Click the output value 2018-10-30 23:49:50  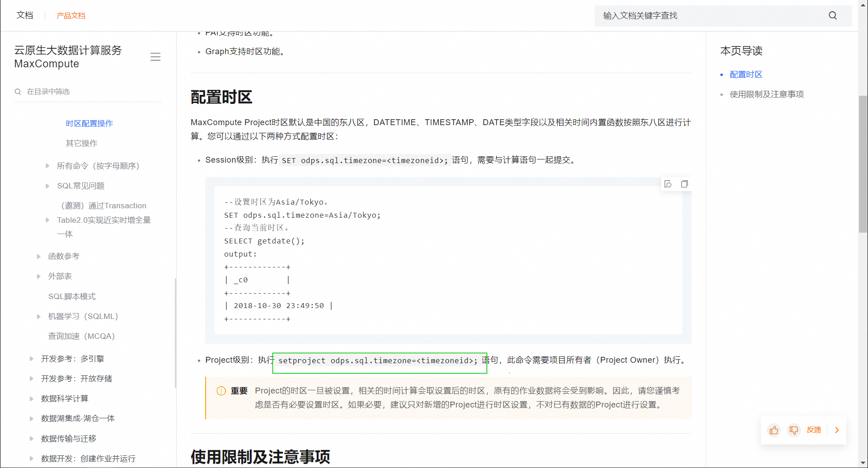tap(279, 306)
